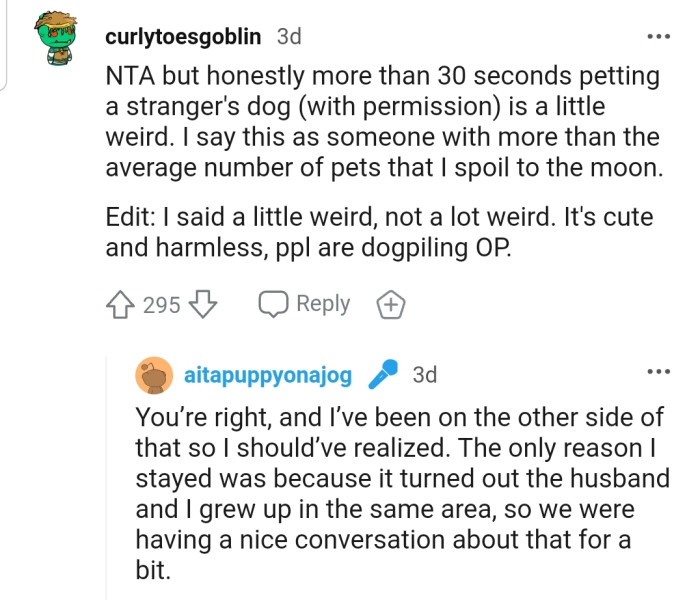
Task: Click the 3d timestamp beside aitapuppyonajog
Action: pos(425,376)
